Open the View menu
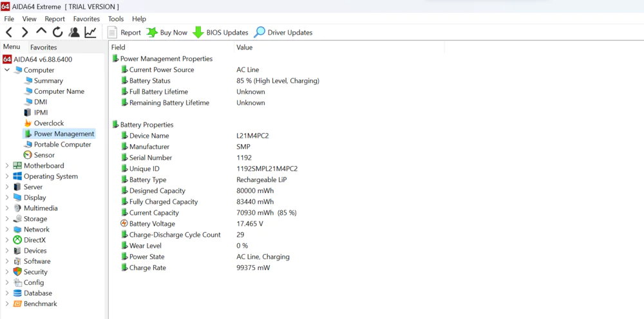 (x=29, y=19)
